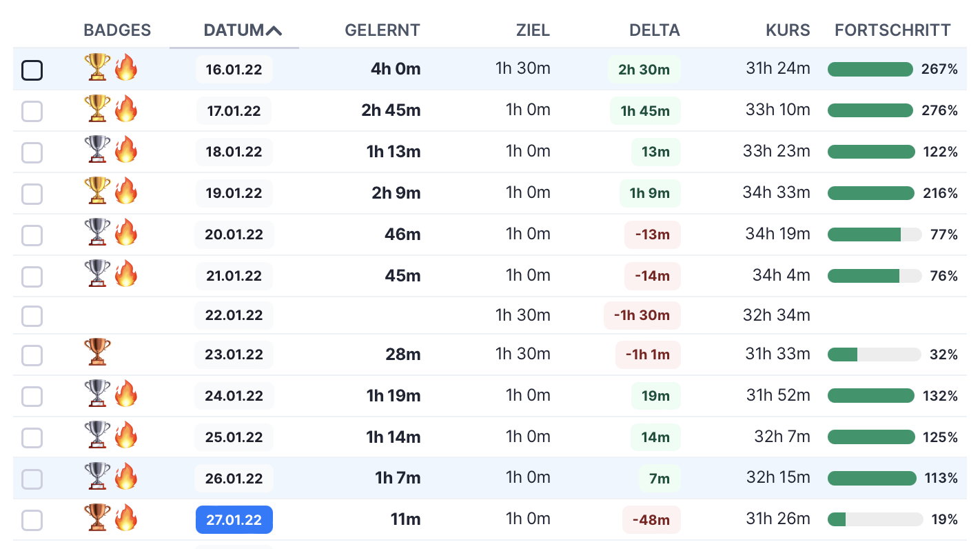Viewport: 980px width, 549px height.
Task: Sort table by Gelernt column
Action: click(382, 30)
